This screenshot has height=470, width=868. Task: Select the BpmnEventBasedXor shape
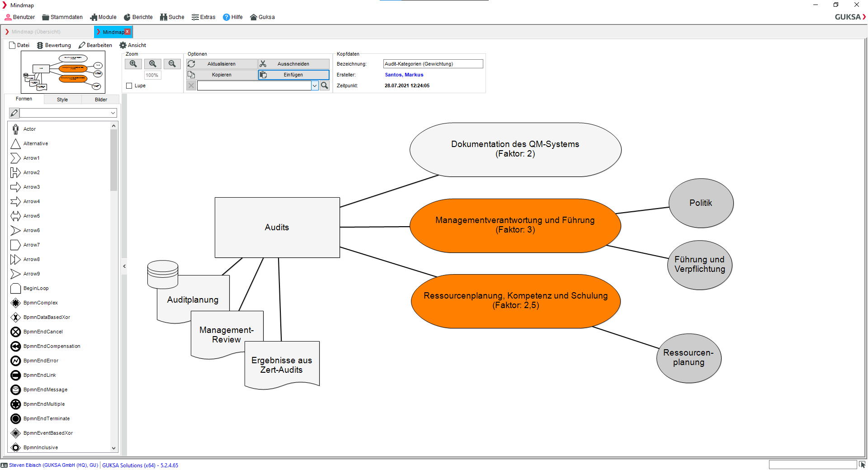click(x=16, y=433)
